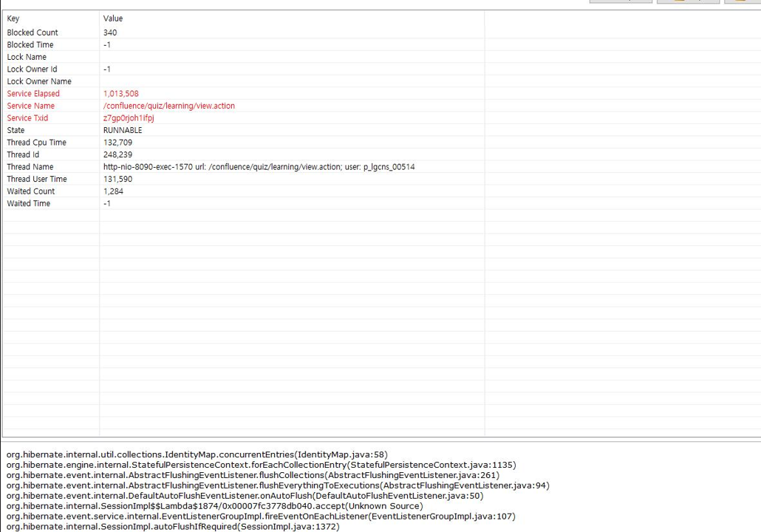Select the Lock Owner Id key cell
The height and width of the screenshot is (532, 761).
32,69
